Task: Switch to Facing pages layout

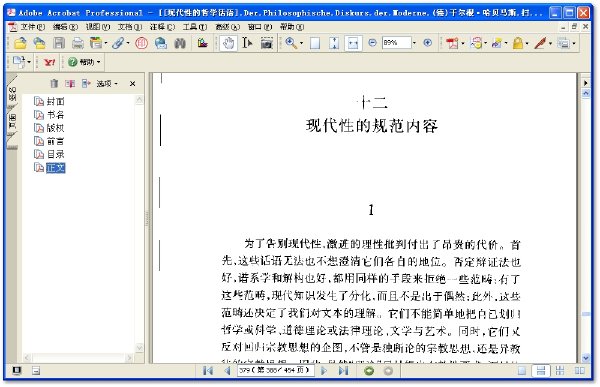Action: tap(580, 371)
